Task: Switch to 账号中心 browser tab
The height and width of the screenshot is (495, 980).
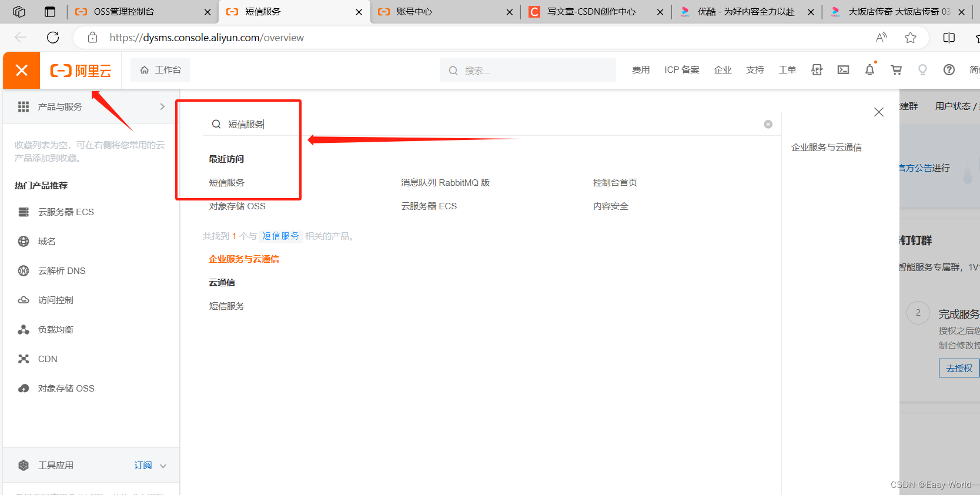Action: 445,12
